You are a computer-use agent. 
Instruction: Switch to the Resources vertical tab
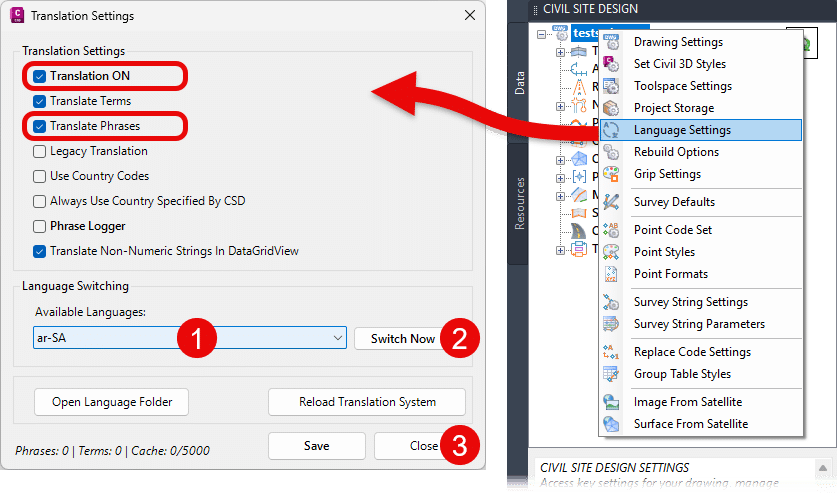(519, 203)
